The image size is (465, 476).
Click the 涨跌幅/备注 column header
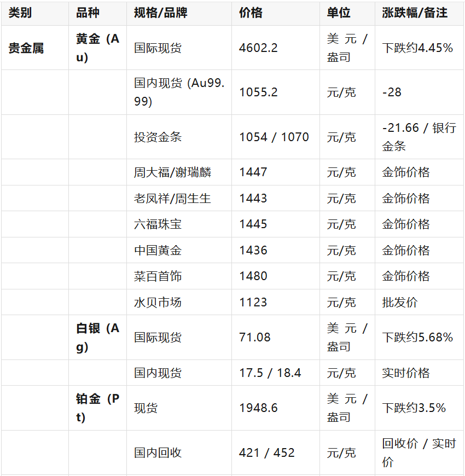(x=415, y=13)
